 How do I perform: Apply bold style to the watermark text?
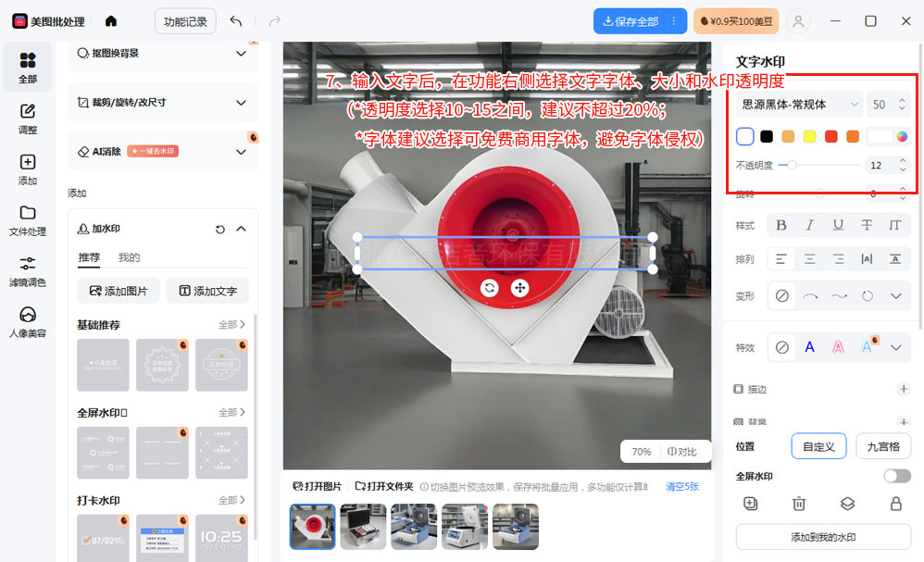pos(781,225)
